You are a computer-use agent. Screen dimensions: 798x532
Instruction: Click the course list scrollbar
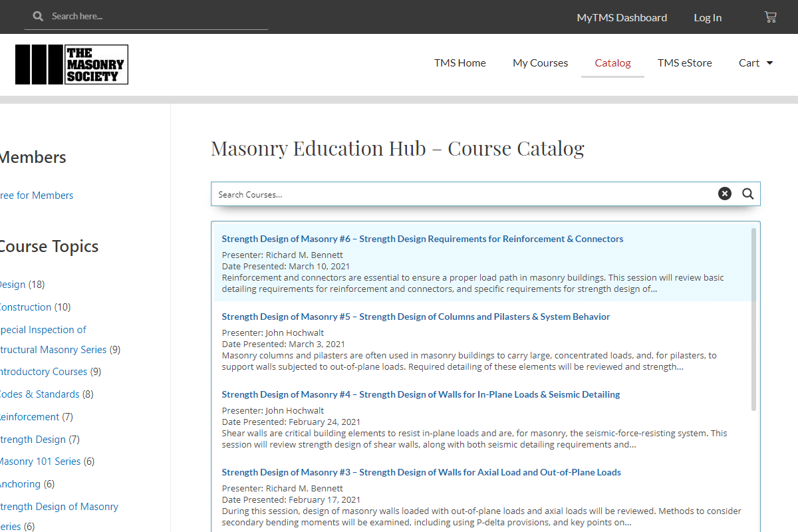(753, 319)
